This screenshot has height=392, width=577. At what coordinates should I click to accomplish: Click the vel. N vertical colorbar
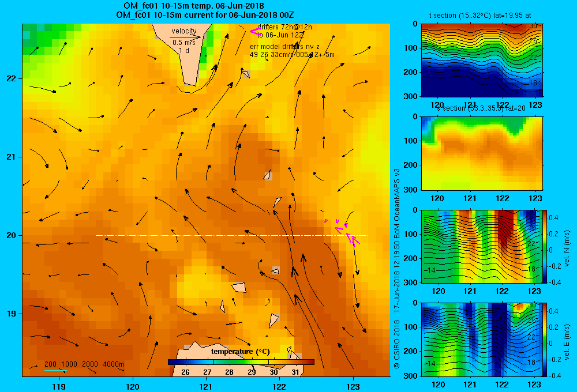point(545,246)
